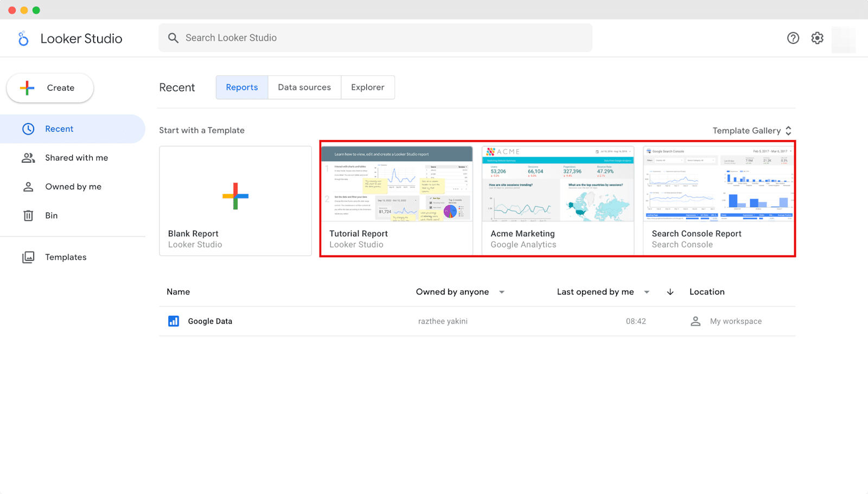
Task: Select Owned by me in sidebar
Action: (x=73, y=187)
